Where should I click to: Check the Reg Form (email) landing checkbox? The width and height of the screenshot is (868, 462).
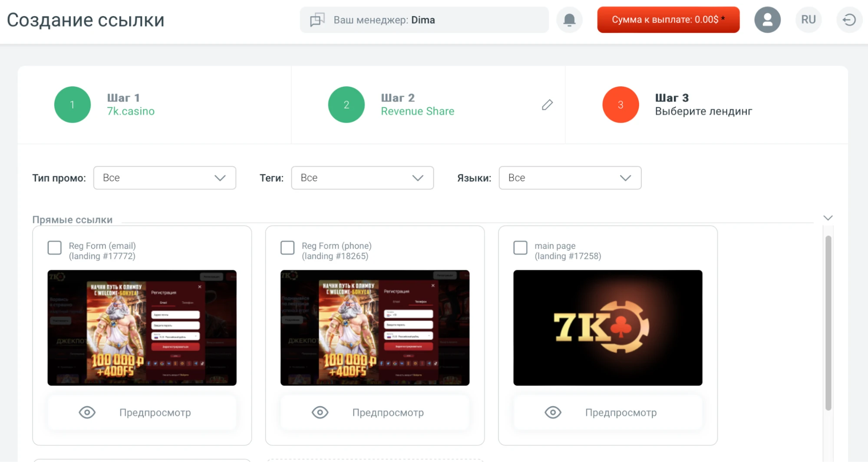click(54, 248)
